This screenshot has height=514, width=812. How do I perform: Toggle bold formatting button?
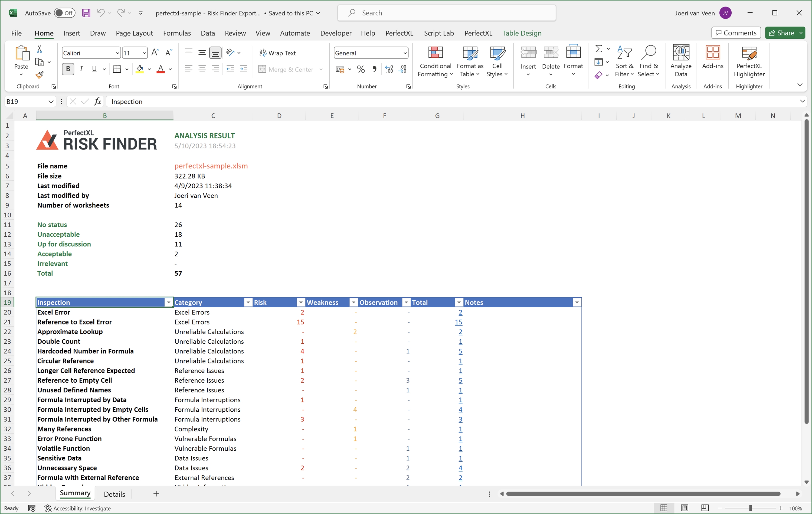pos(68,69)
